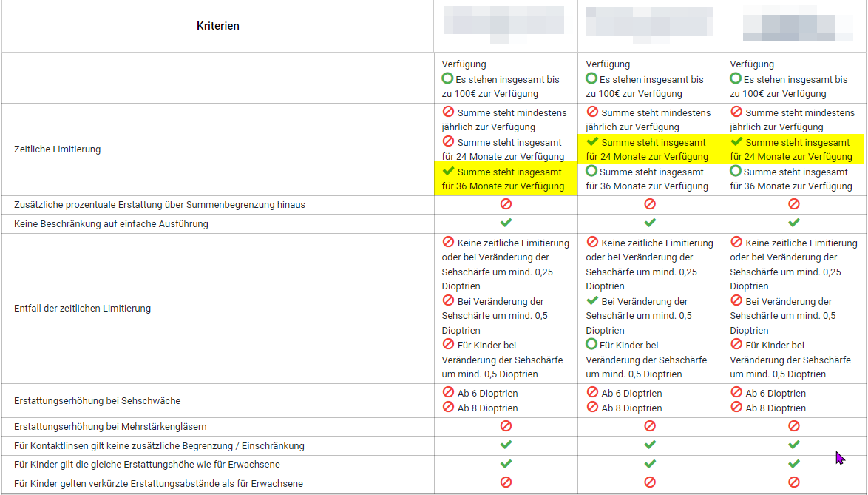Viewport: 868px width, 495px height.
Task: Select the Zeitliche Limitierung row label
Action: tap(57, 149)
